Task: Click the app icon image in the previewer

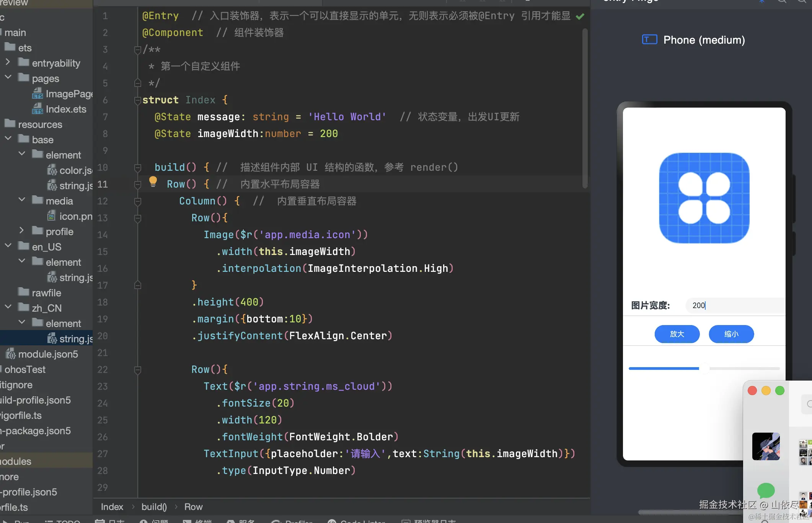Action: pyautogui.click(x=704, y=198)
